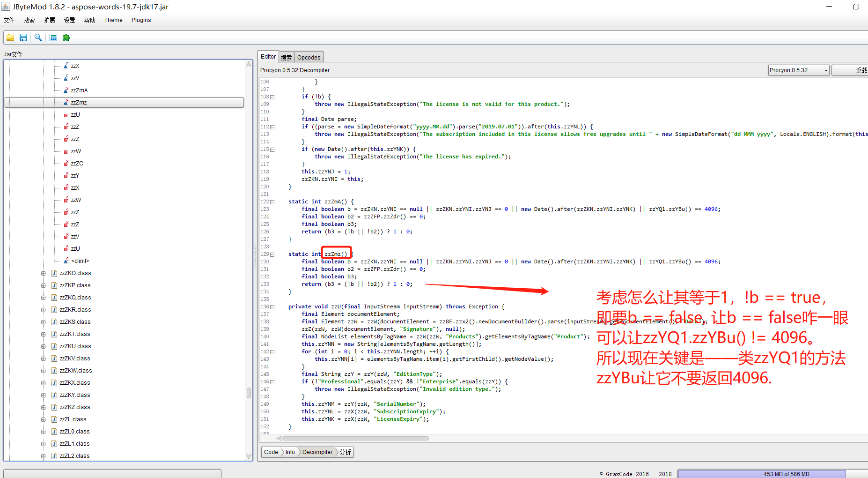Expand the zzZKP.class tree node

coord(43,285)
